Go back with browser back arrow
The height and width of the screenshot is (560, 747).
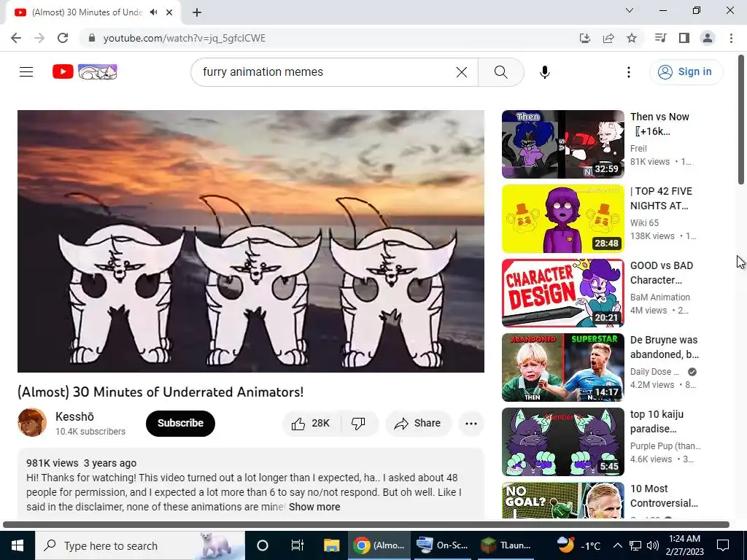click(16, 38)
